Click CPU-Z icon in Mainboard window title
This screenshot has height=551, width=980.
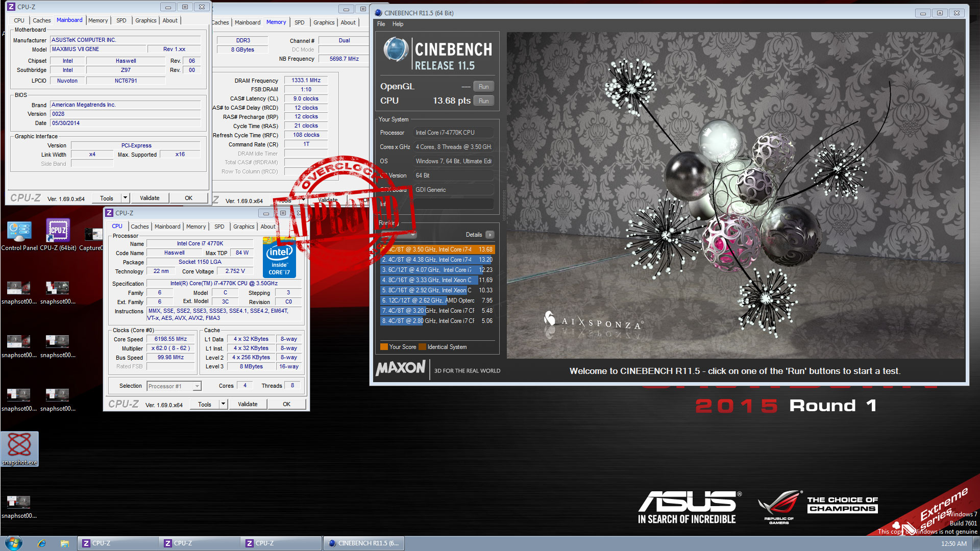(x=11, y=7)
